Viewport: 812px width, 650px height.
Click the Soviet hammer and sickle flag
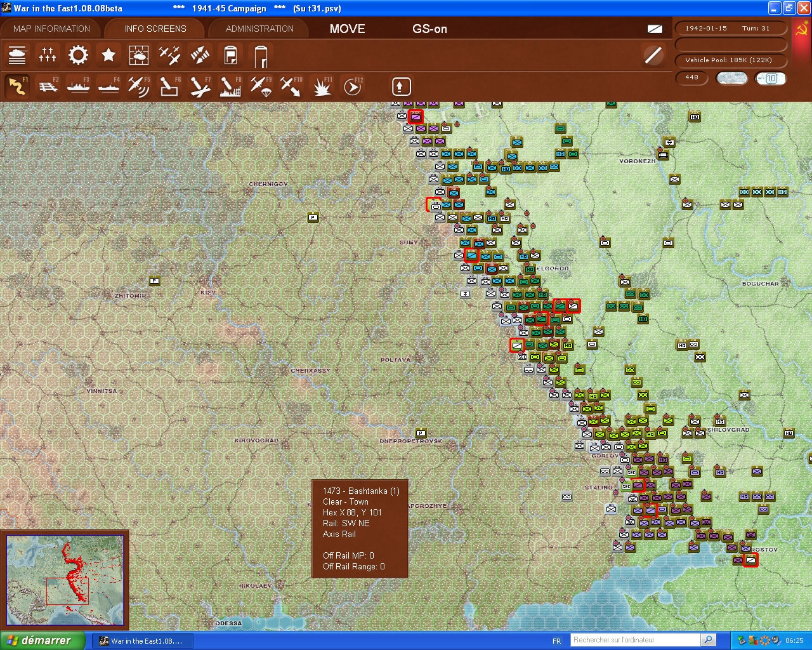[801, 29]
